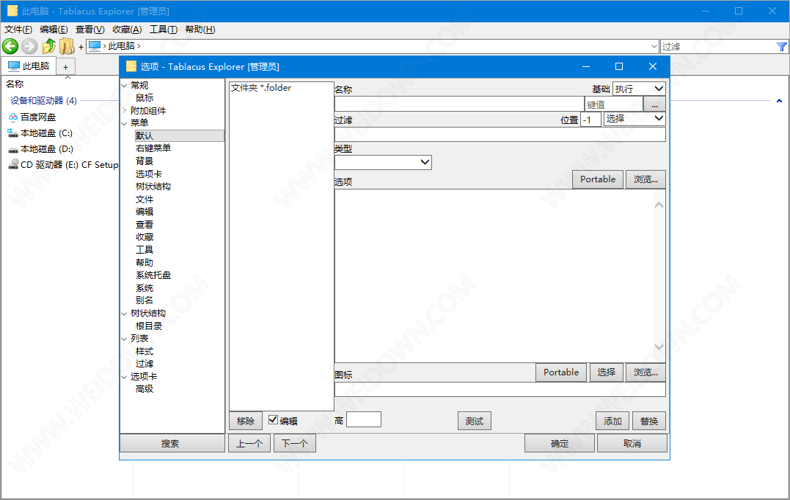Open the 执行 dropdown next to 基础
The width and height of the screenshot is (790, 500).
click(x=639, y=89)
